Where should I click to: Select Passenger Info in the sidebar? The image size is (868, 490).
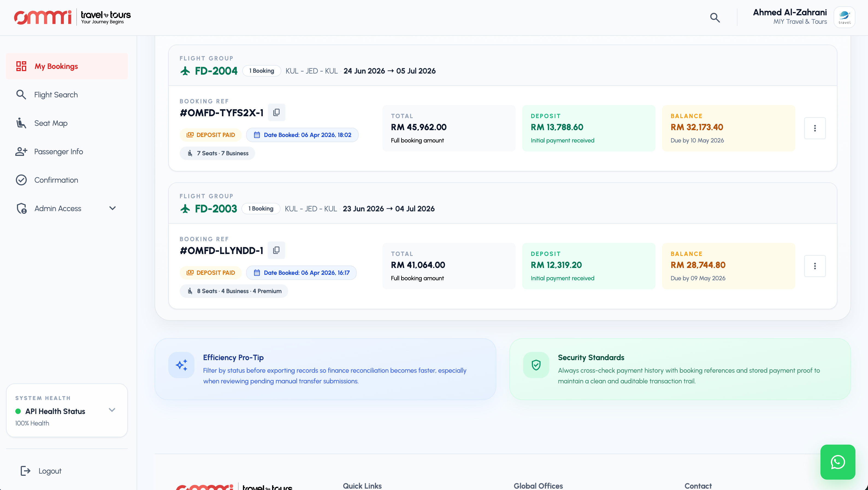59,152
